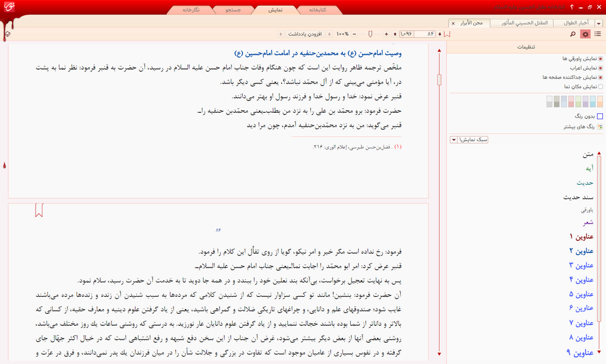
Task: Switch to the نمایش tab
Action: (275, 10)
